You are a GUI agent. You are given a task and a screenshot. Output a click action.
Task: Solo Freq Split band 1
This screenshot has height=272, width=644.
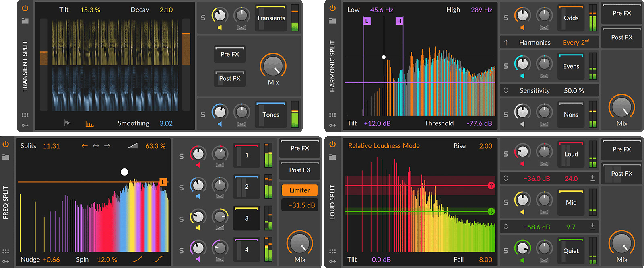click(181, 156)
